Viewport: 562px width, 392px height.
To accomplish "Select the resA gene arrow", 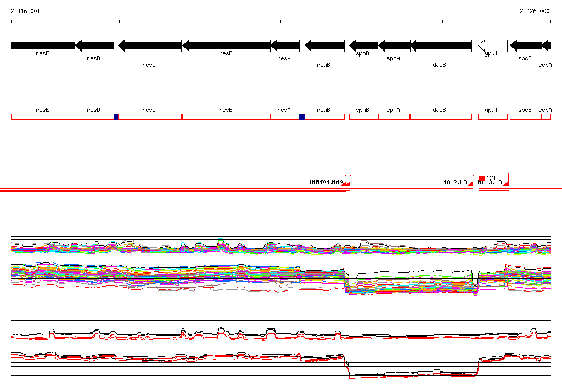I will point(285,45).
